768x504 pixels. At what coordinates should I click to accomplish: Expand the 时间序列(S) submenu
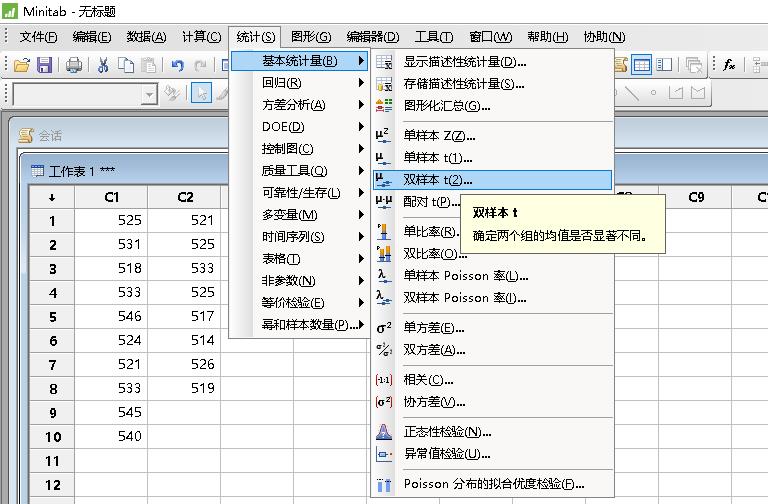299,237
